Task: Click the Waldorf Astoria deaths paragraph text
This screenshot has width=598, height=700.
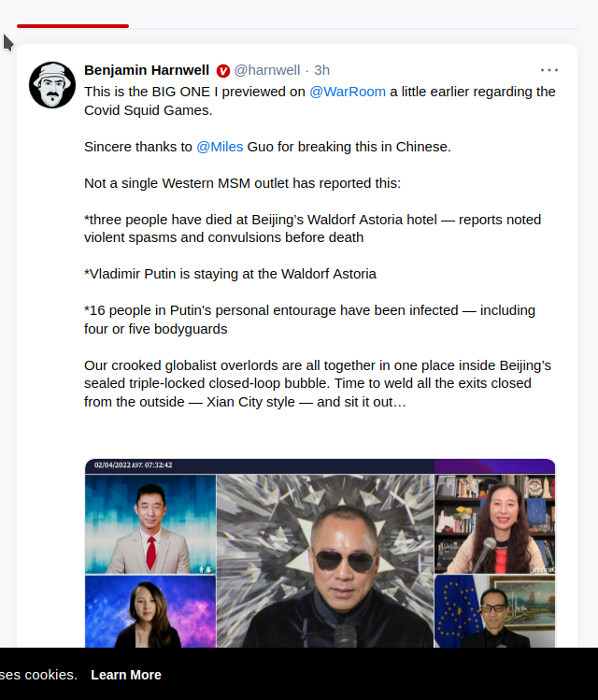Action: click(x=312, y=229)
